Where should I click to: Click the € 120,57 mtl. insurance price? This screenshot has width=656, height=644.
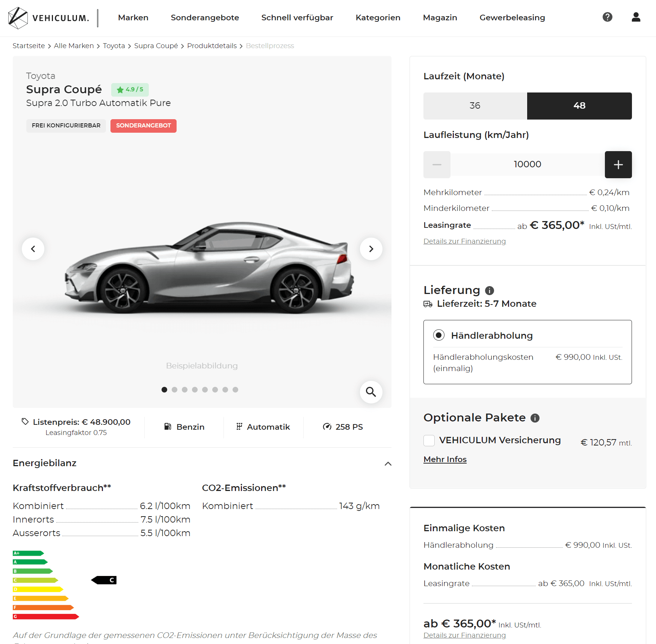pos(606,442)
